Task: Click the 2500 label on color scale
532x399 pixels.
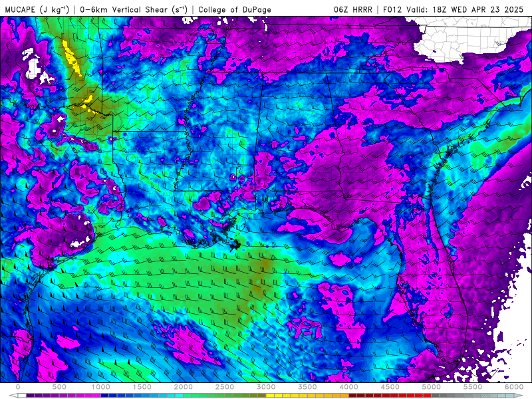Action: click(225, 387)
